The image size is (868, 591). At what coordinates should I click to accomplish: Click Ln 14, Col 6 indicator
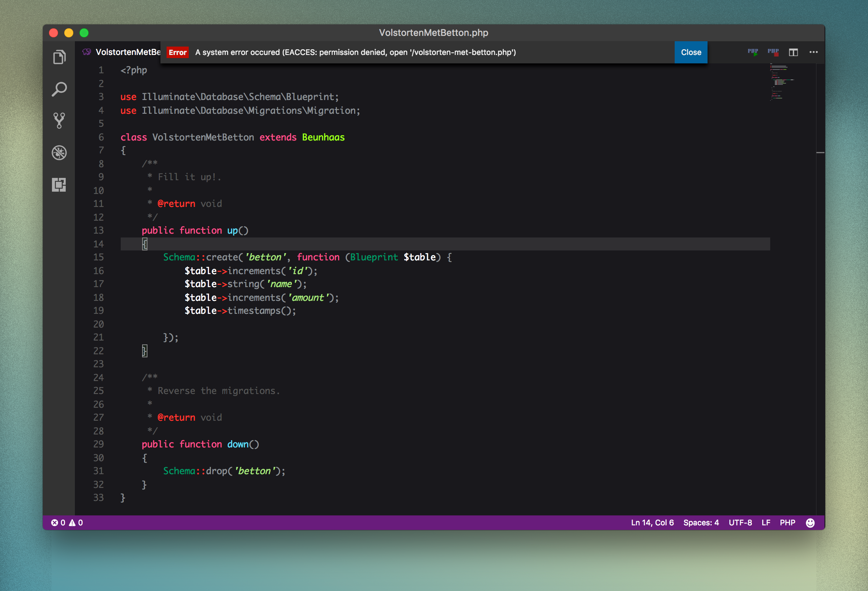coord(652,523)
